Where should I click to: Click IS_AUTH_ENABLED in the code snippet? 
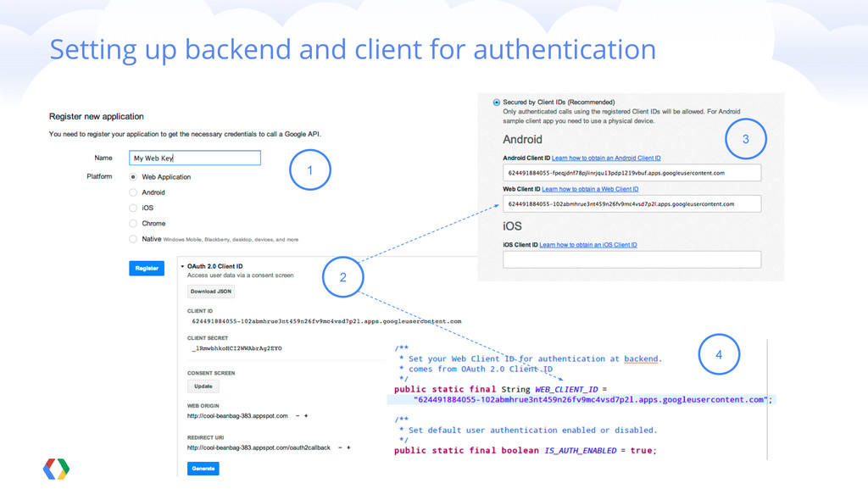(x=580, y=451)
